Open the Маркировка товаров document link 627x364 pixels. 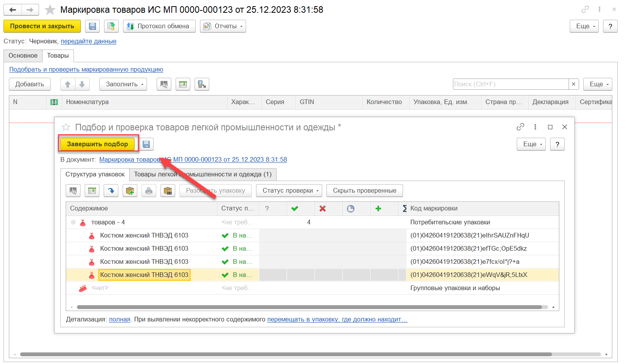193,160
